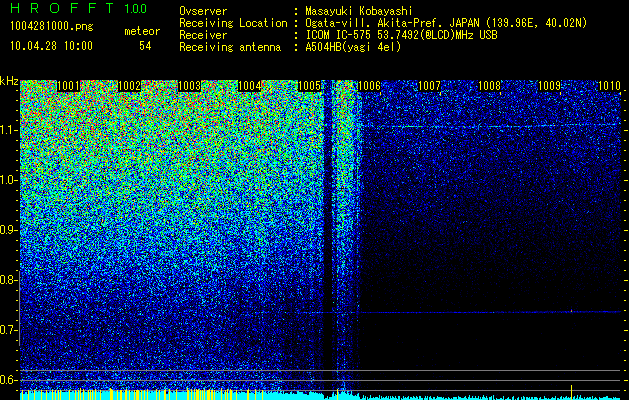Click the 1002 time marker
The width and height of the screenshot is (629, 400).
click(129, 86)
